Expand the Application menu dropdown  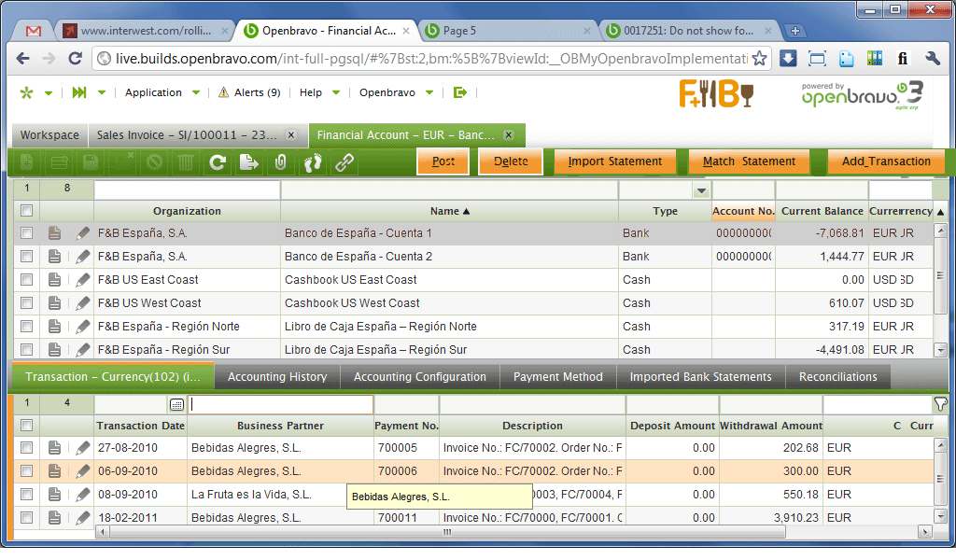point(162,92)
